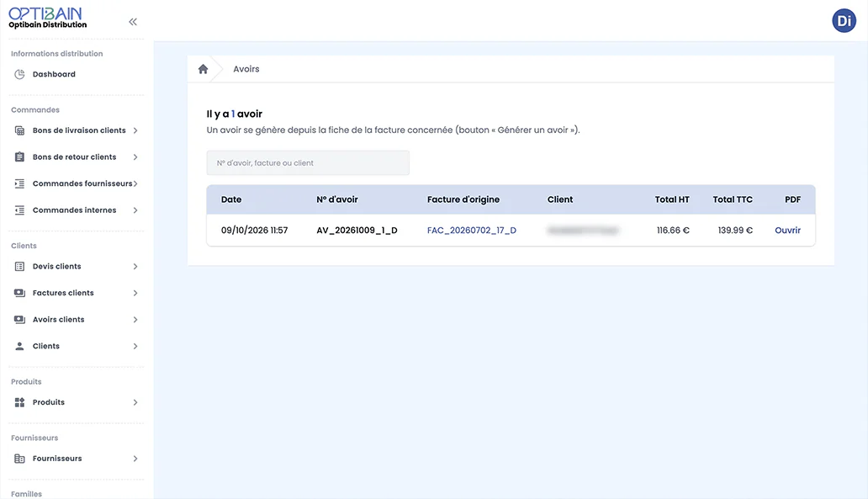This screenshot has width=868, height=499.
Task: Expand Commandes fournisseurs chevron
Action: [x=135, y=184]
